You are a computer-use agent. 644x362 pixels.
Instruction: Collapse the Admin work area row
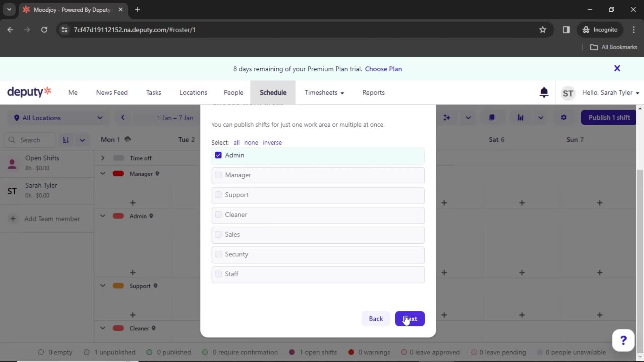point(102,216)
